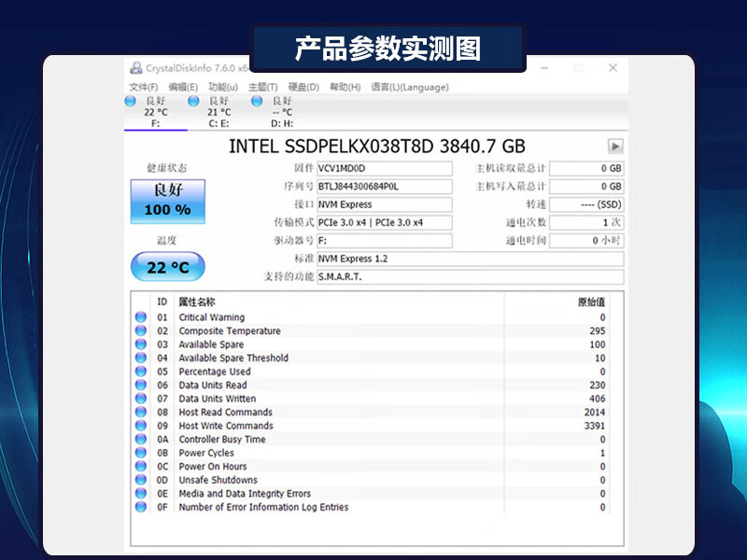The image size is (747, 560).
Task: Click the standard field NVM Express 1.2
Action: (x=471, y=259)
